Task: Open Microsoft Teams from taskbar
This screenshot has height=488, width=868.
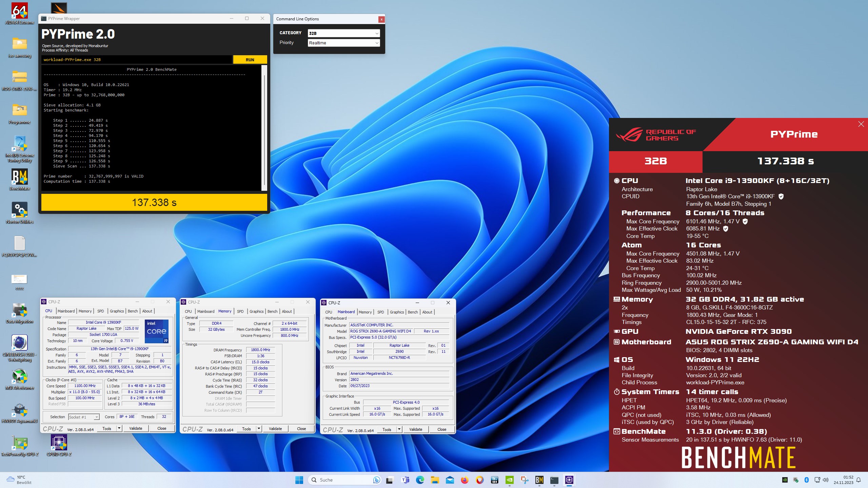Action: click(x=405, y=480)
